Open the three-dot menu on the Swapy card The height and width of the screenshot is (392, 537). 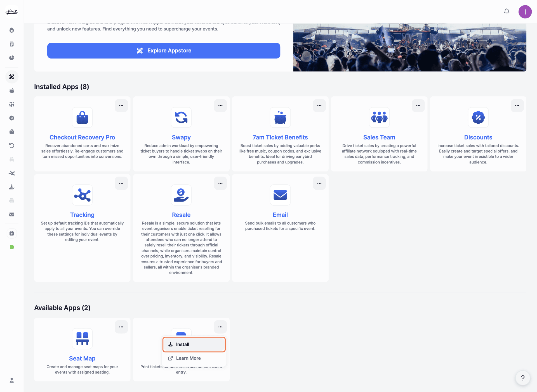point(220,106)
